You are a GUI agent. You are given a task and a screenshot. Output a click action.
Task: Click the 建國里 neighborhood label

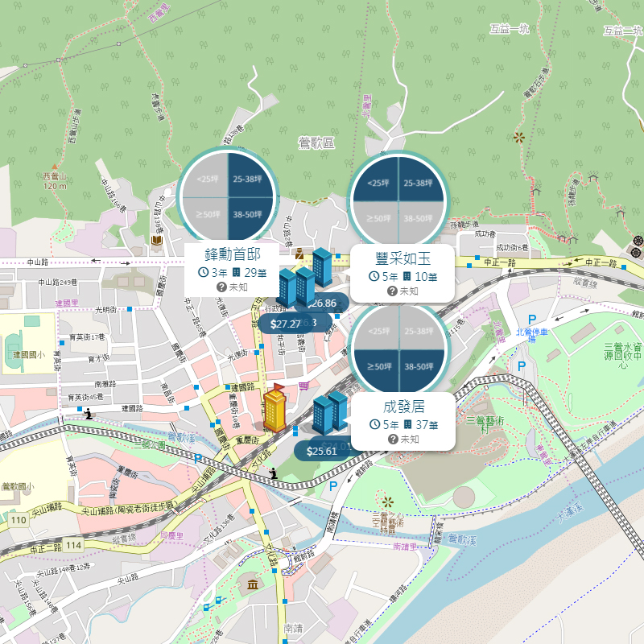pos(67,303)
